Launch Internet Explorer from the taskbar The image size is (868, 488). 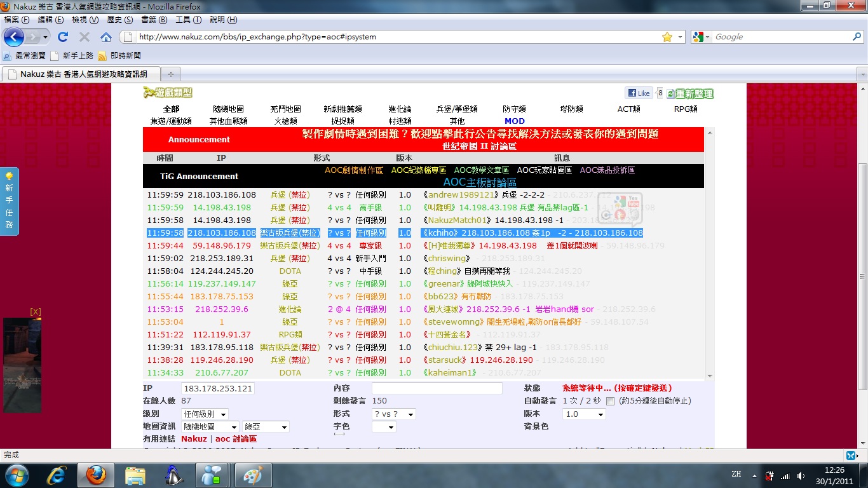[57, 475]
